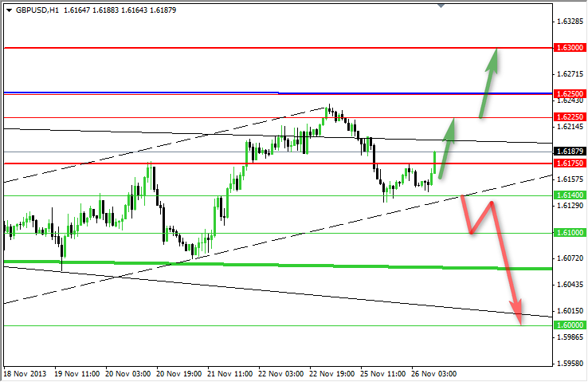The width and height of the screenshot is (588, 382).
Task: Click the 18 Nov 2013 time label
Action: point(25,374)
